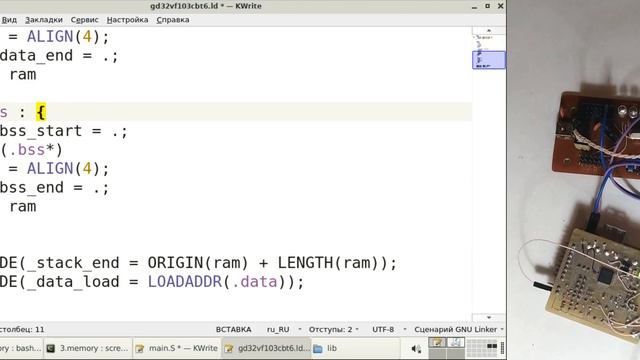Image resolution: width=640 pixels, height=360 pixels.
Task: Open the Закладки menu
Action: [x=44, y=20]
